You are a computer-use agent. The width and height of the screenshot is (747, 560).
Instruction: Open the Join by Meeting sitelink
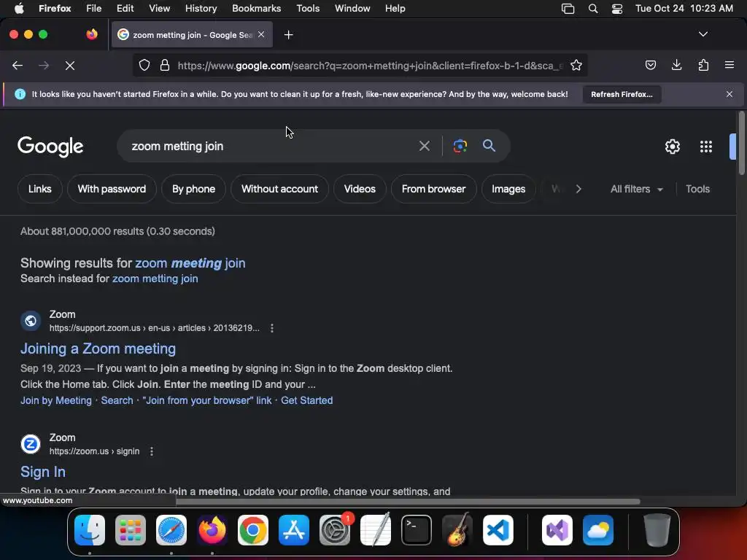(56, 400)
